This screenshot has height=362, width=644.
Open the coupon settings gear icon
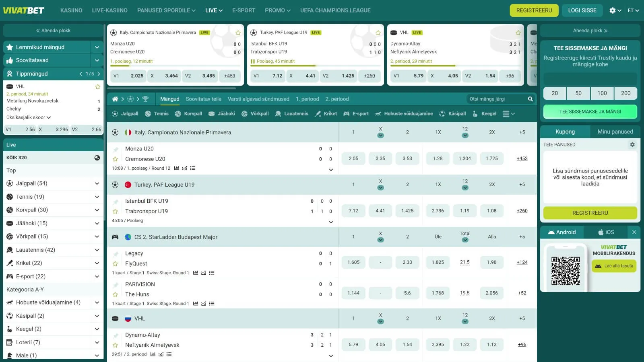[632, 144]
